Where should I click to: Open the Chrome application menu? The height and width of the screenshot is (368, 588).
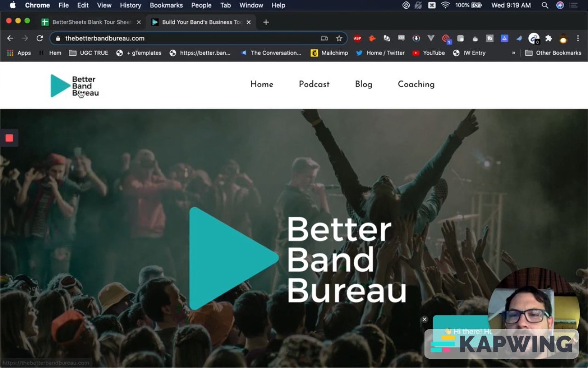click(37, 5)
